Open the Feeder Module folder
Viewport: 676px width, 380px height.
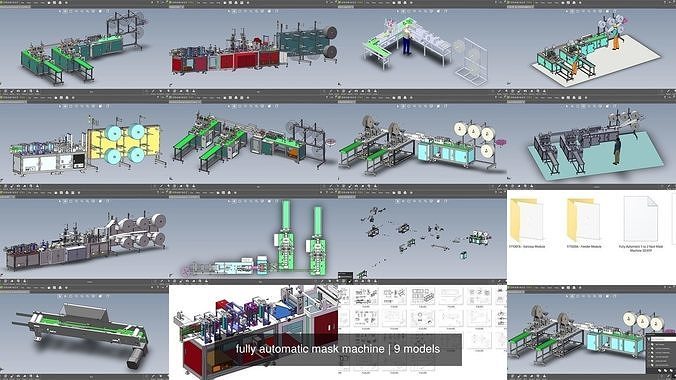coord(583,223)
